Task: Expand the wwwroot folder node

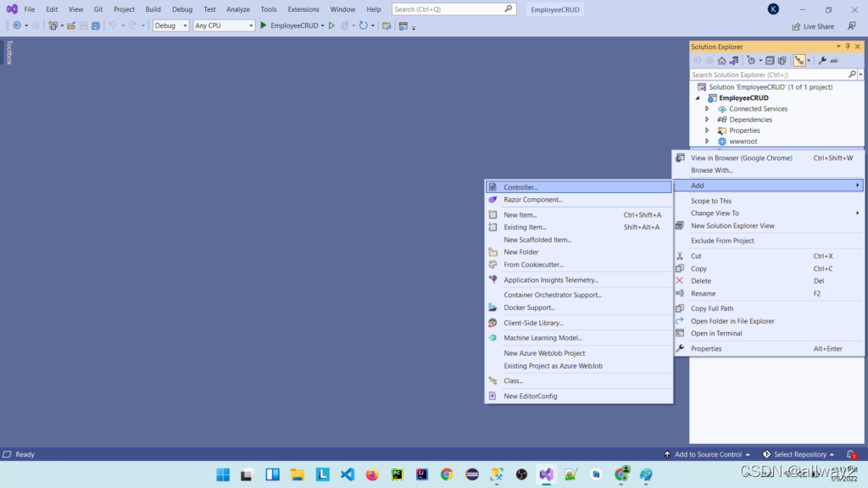Action: (707, 141)
